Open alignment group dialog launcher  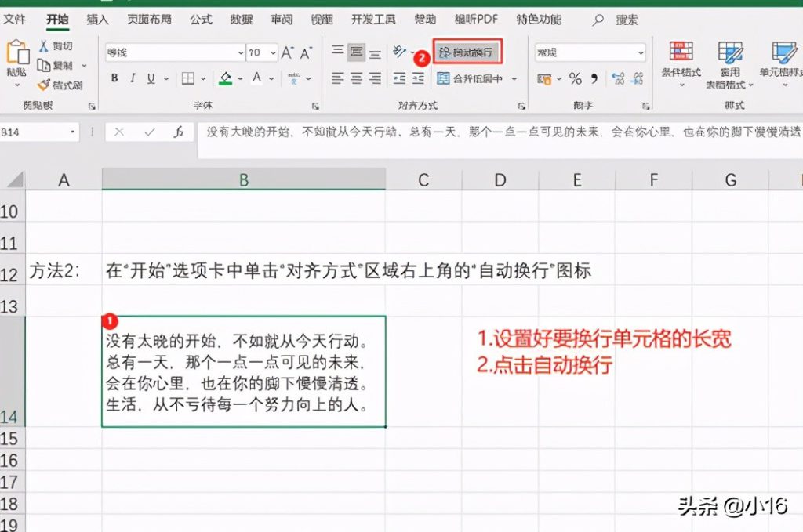pyautogui.click(x=521, y=106)
